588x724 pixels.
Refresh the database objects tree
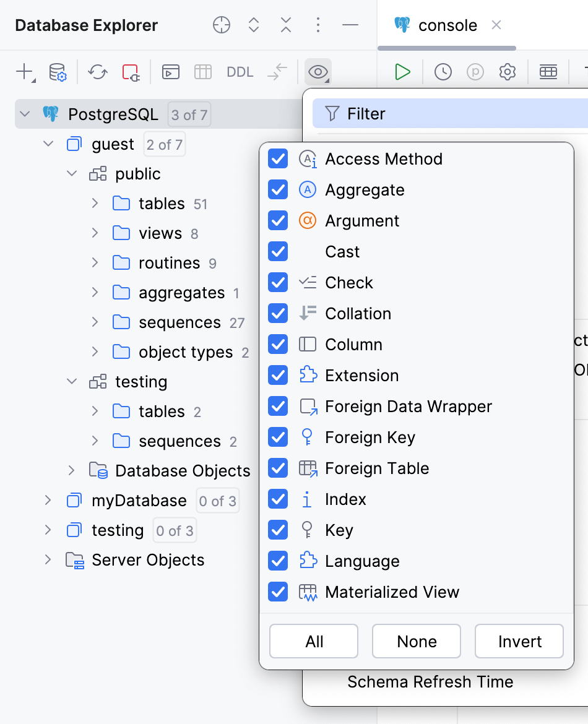pos(97,72)
